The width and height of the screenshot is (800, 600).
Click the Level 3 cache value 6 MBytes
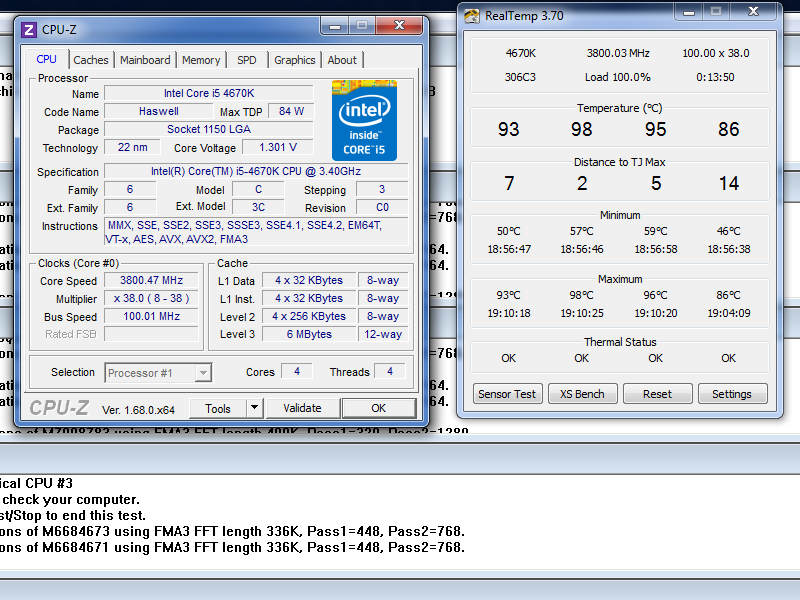(309, 334)
